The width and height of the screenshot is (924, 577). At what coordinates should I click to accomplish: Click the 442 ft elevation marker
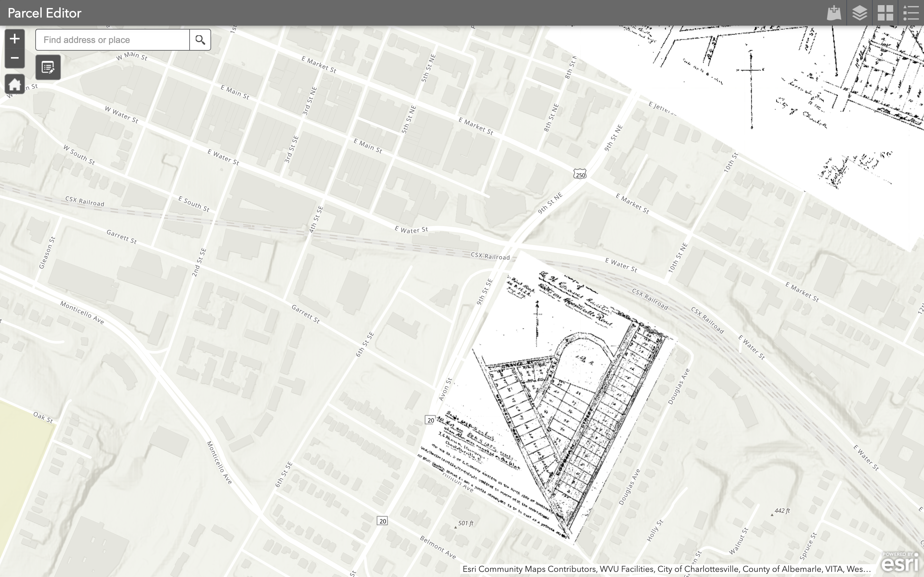(782, 511)
